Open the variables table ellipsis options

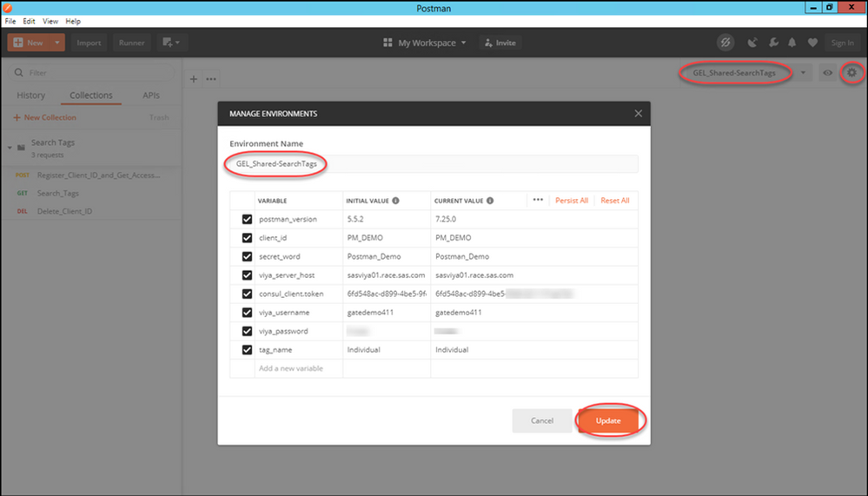coord(538,200)
